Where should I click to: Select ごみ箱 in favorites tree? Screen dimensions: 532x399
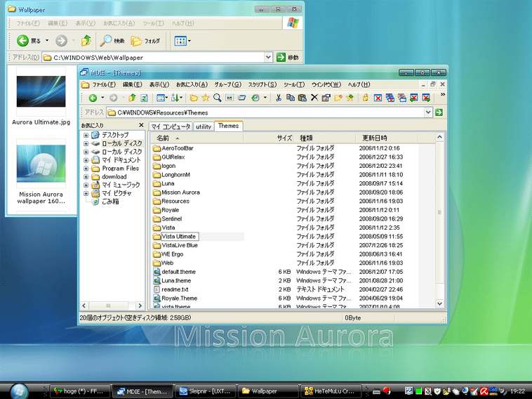click(110, 202)
